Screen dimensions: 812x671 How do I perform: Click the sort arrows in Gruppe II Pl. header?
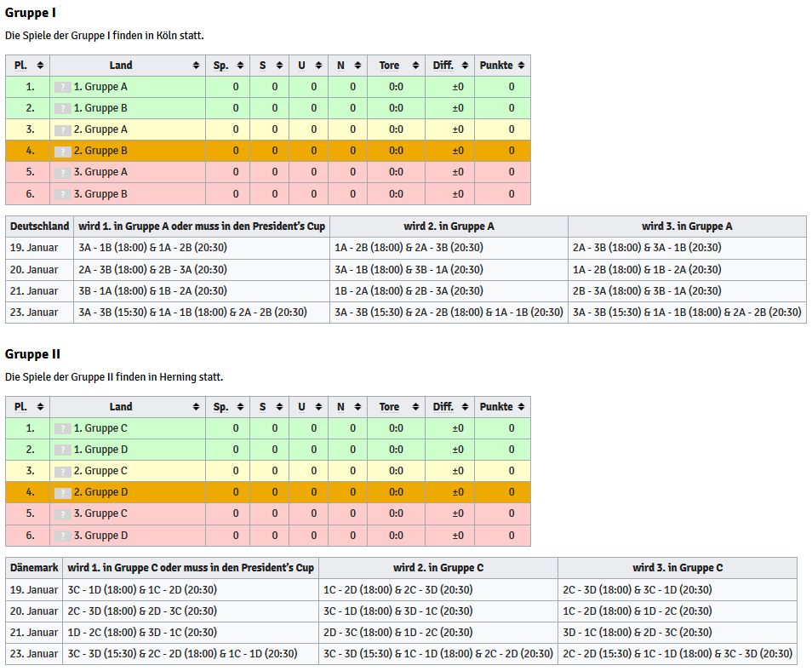pos(40,407)
